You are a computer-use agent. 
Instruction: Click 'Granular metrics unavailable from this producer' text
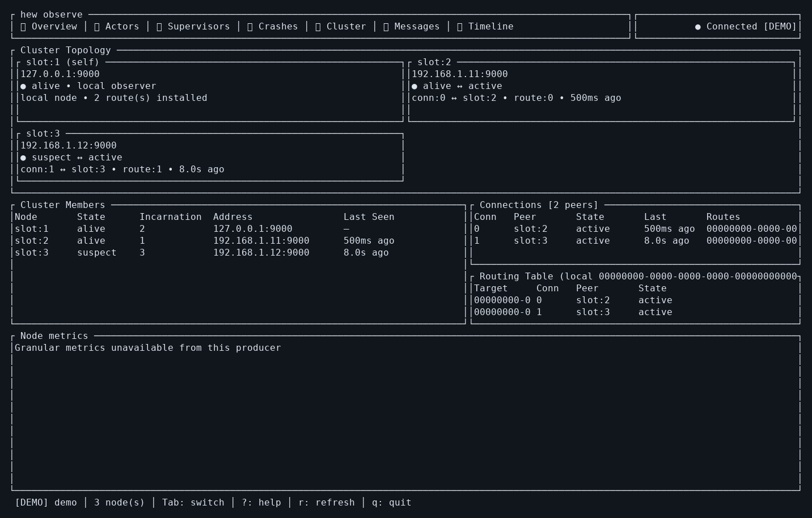148,348
